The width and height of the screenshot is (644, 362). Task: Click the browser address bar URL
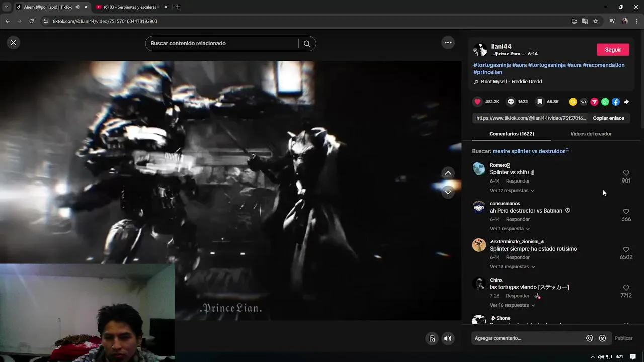pyautogui.click(x=105, y=21)
